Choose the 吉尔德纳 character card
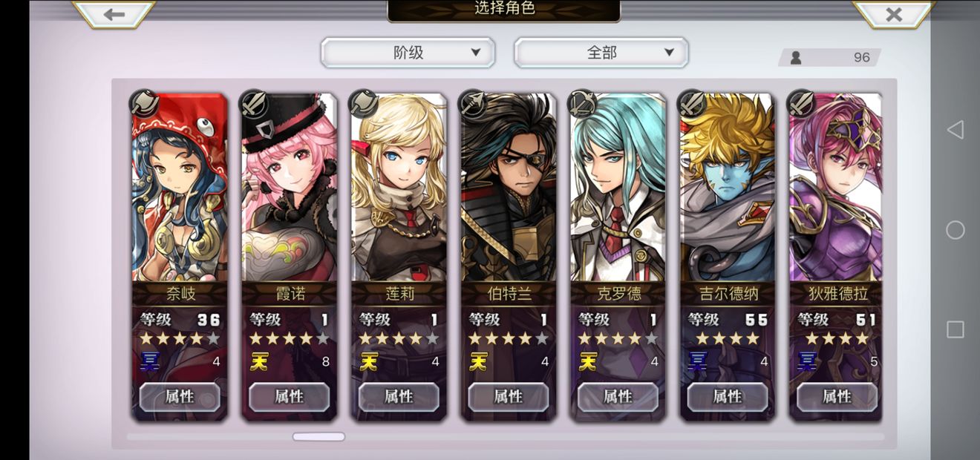 [x=727, y=257]
